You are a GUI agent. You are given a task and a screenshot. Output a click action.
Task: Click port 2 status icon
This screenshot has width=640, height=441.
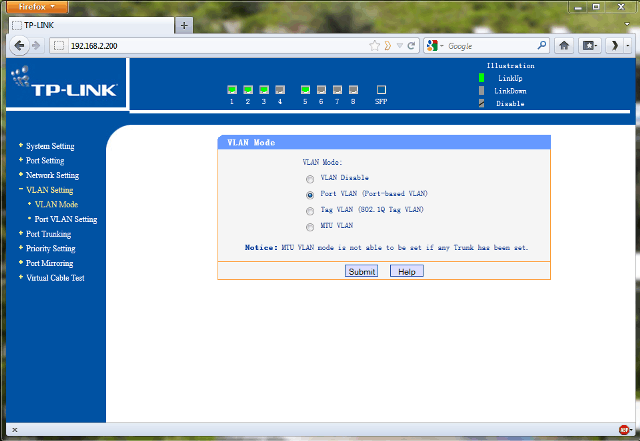(248, 90)
